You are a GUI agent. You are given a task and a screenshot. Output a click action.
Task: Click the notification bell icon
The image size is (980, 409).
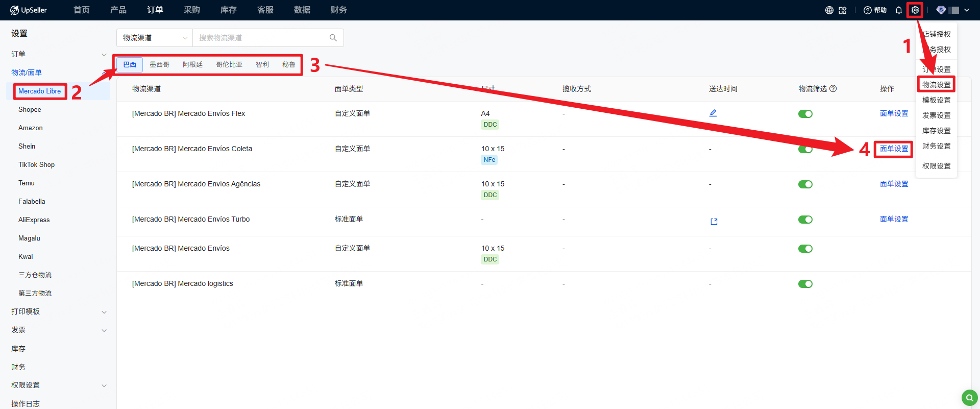(899, 10)
